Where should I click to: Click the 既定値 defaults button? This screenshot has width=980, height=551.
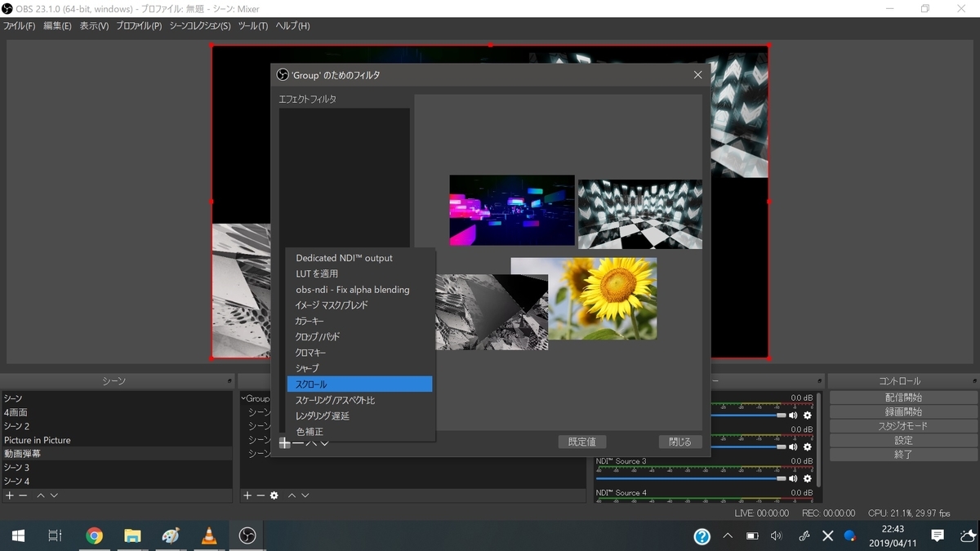pyautogui.click(x=582, y=442)
